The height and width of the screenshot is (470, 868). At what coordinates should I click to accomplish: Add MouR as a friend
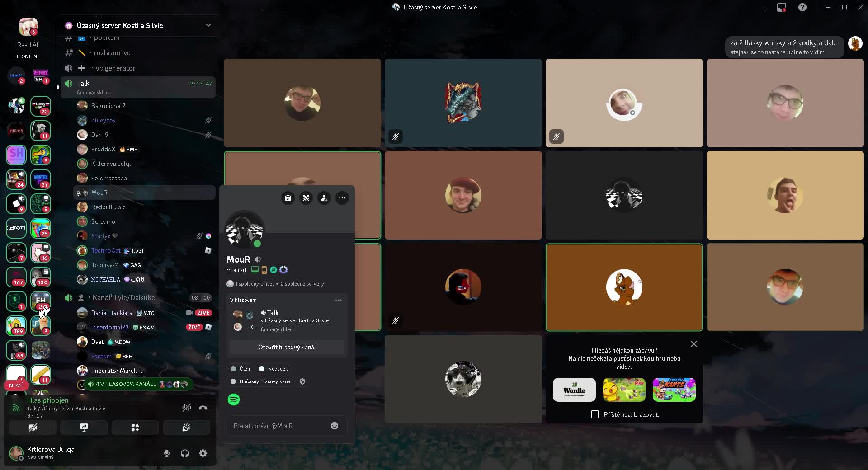coord(324,198)
